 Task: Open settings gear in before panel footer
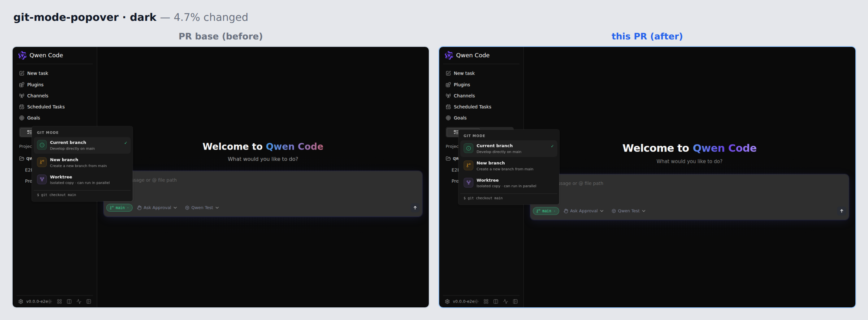(21, 301)
